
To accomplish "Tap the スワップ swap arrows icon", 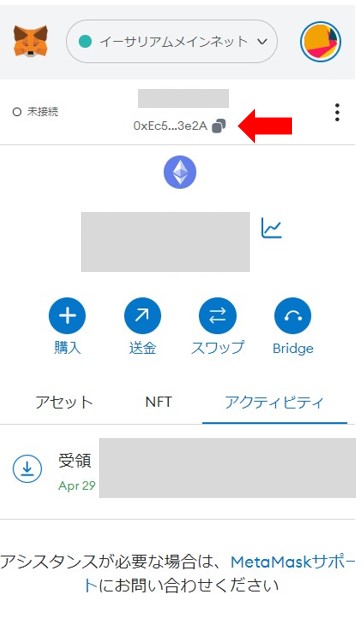I will point(217,316).
